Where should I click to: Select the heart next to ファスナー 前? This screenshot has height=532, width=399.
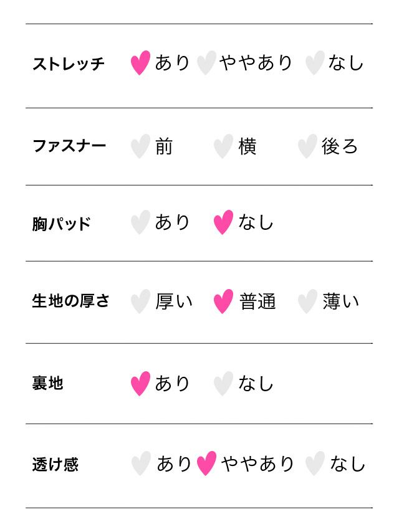pos(140,147)
